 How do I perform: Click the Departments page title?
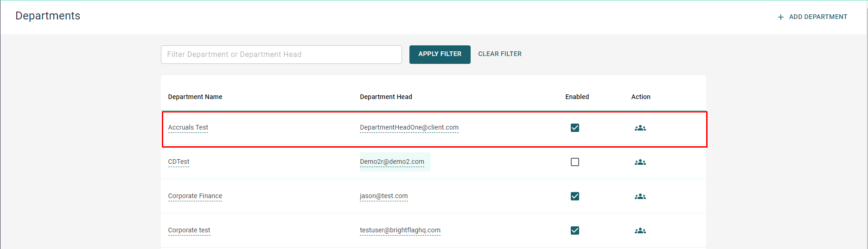click(x=48, y=16)
